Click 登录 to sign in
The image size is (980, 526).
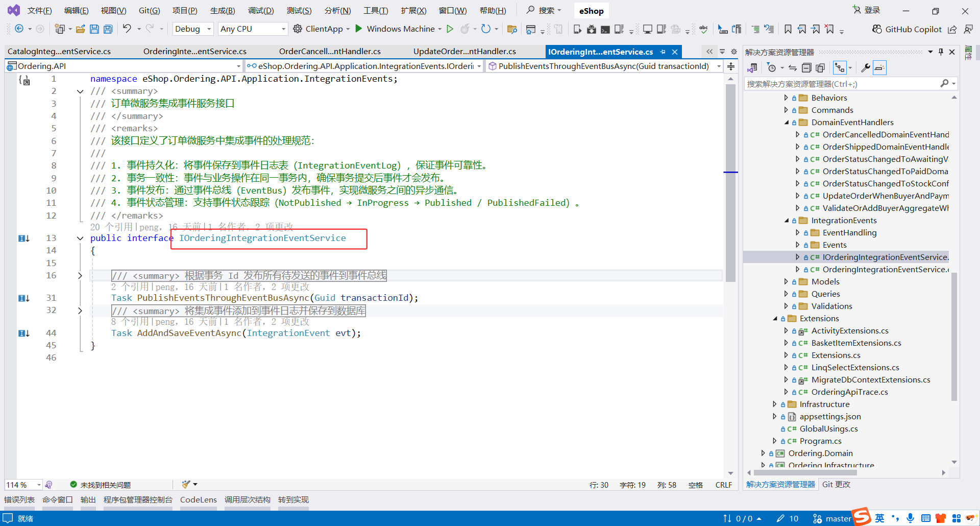[x=866, y=10]
